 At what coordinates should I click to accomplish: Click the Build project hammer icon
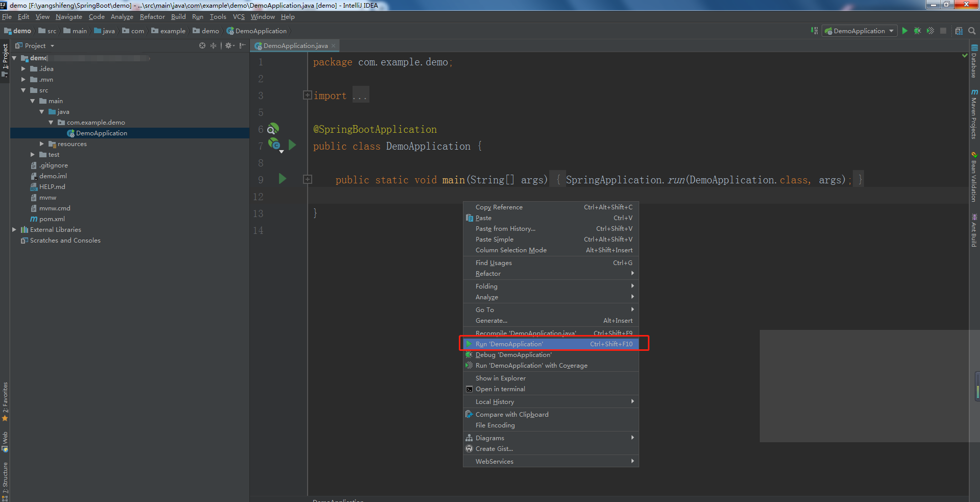pos(814,31)
